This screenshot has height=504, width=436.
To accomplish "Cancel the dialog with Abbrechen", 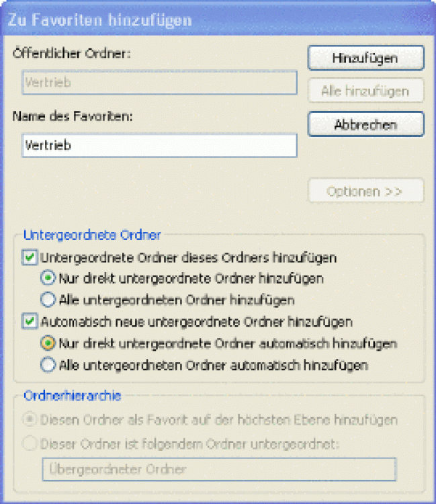I will tap(365, 124).
